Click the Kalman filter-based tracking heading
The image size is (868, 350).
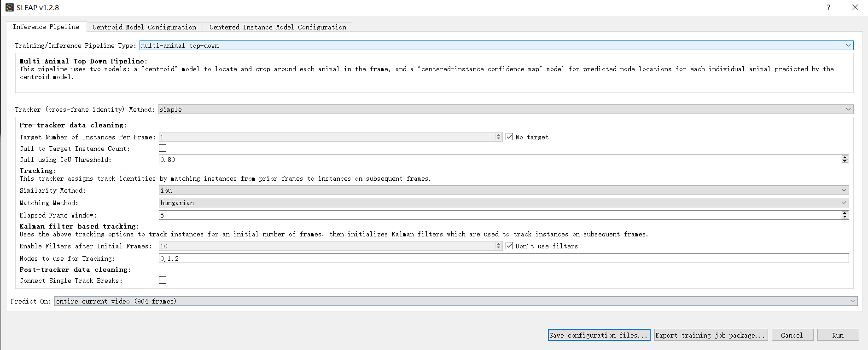pos(79,226)
